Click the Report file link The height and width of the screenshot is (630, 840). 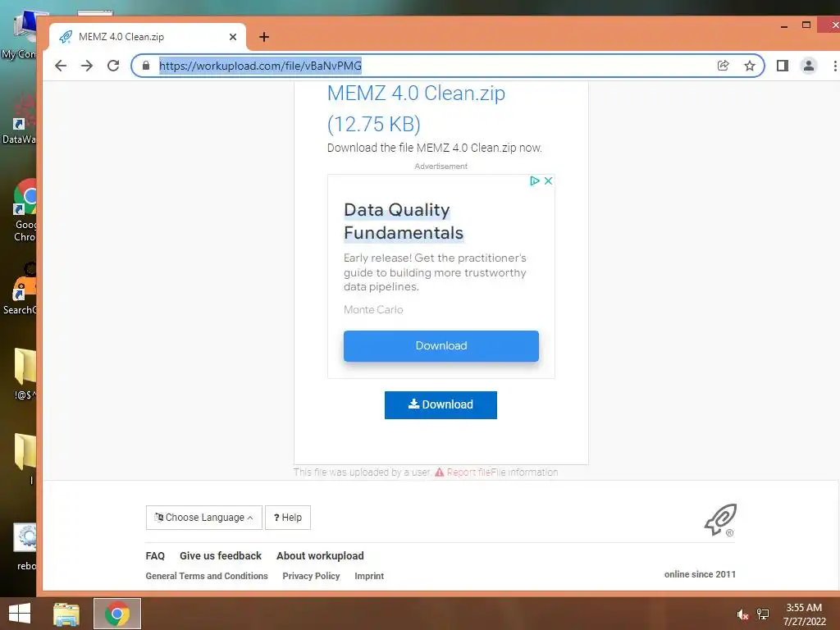click(x=468, y=472)
